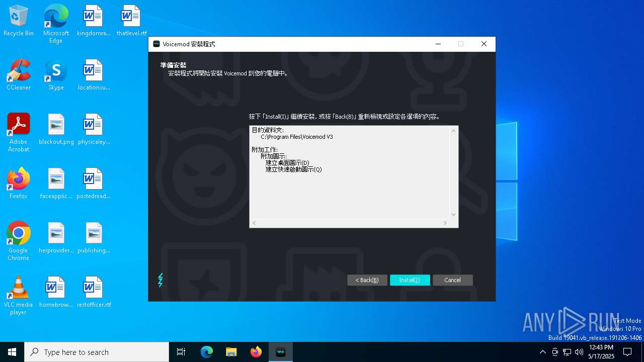
Task: Show hidden system tray icons
Action: click(x=542, y=352)
